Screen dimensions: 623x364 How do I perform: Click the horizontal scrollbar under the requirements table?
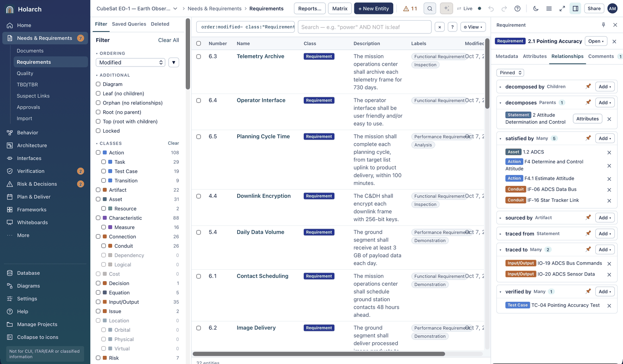[x=319, y=354]
